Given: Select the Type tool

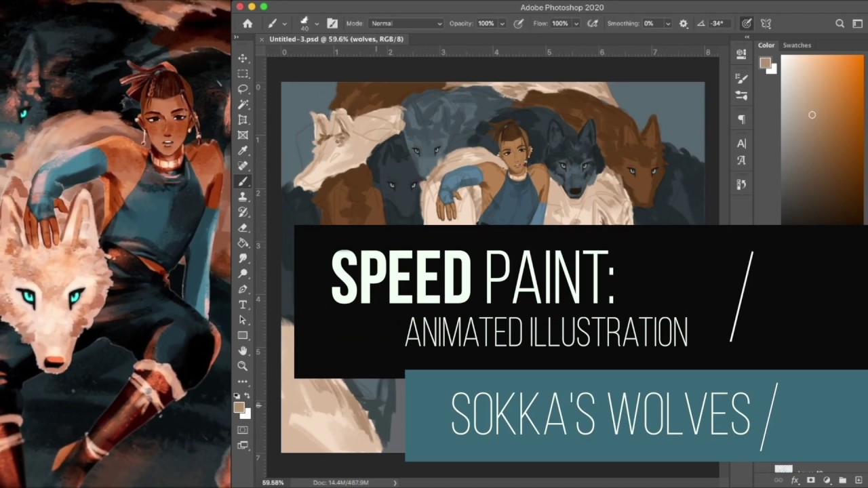Looking at the screenshot, I should (243, 304).
